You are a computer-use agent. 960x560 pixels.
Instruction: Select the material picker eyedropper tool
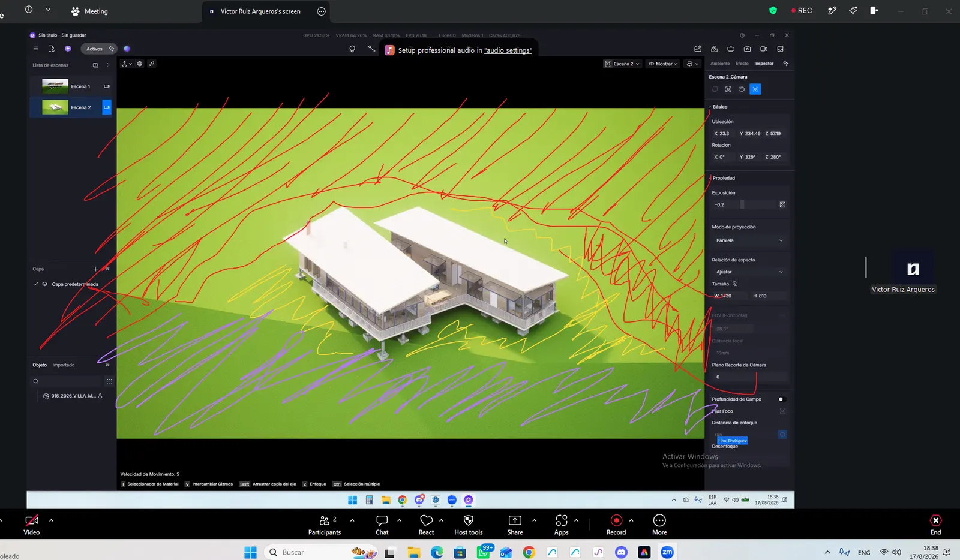152,64
